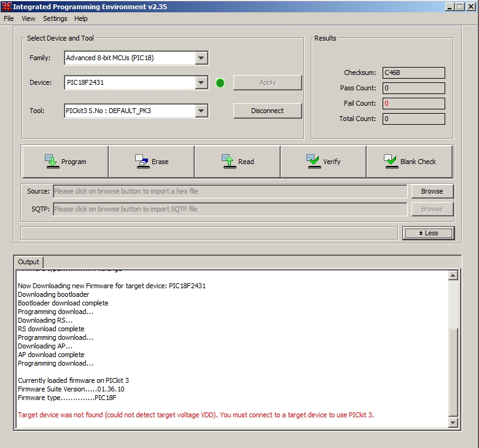The image size is (479, 448).
Task: Click the Disconnect button
Action: pyautogui.click(x=267, y=111)
